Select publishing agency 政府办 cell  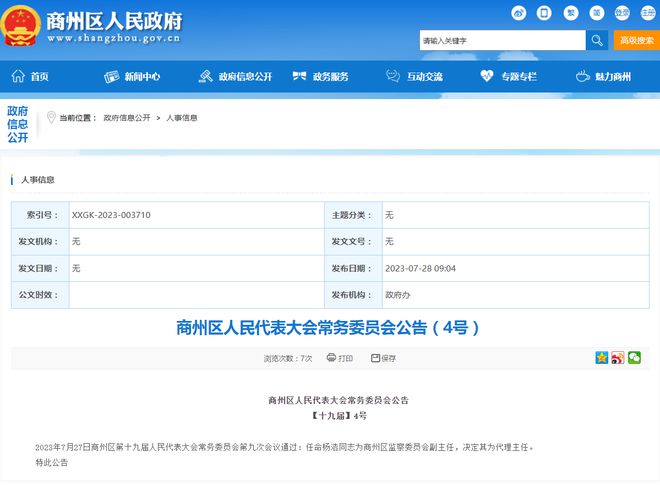pos(516,295)
